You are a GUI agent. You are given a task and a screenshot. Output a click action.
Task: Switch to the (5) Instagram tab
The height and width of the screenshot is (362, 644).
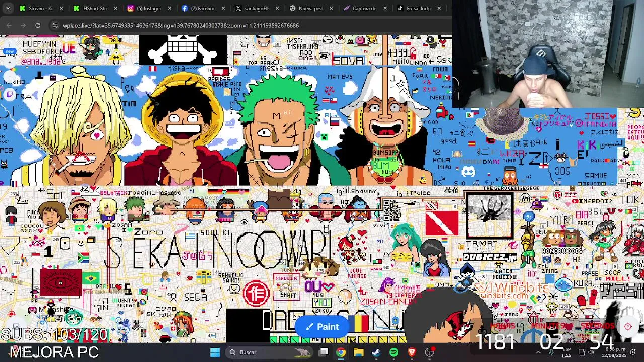(148, 8)
